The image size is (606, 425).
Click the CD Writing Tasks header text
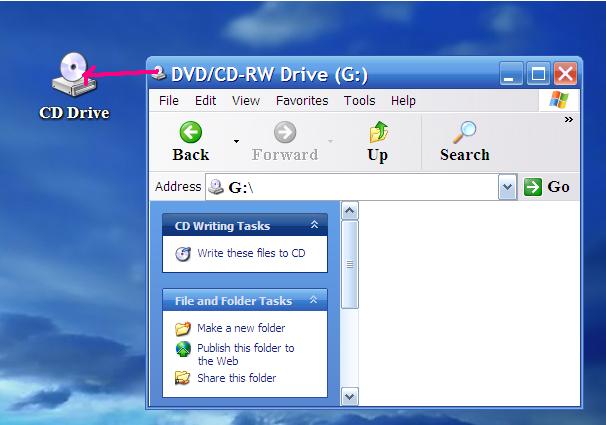(x=222, y=226)
